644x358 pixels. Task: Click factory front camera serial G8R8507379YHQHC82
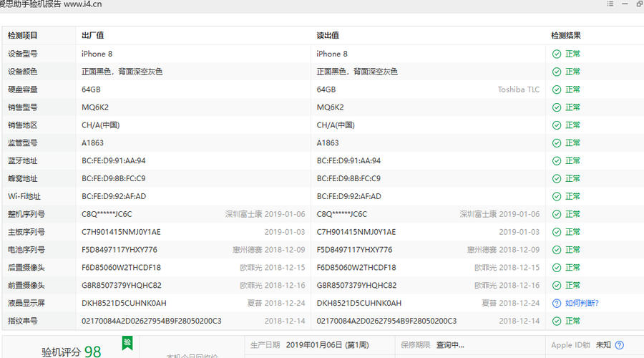(121, 286)
